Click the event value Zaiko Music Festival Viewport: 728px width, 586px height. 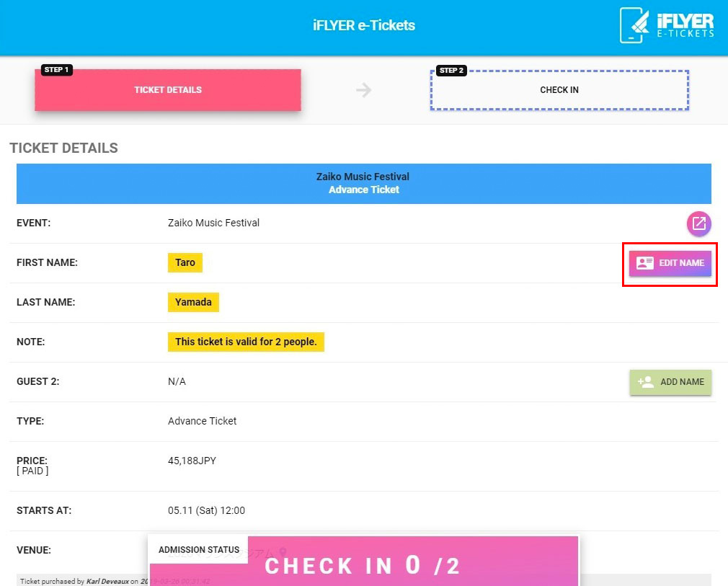[213, 223]
